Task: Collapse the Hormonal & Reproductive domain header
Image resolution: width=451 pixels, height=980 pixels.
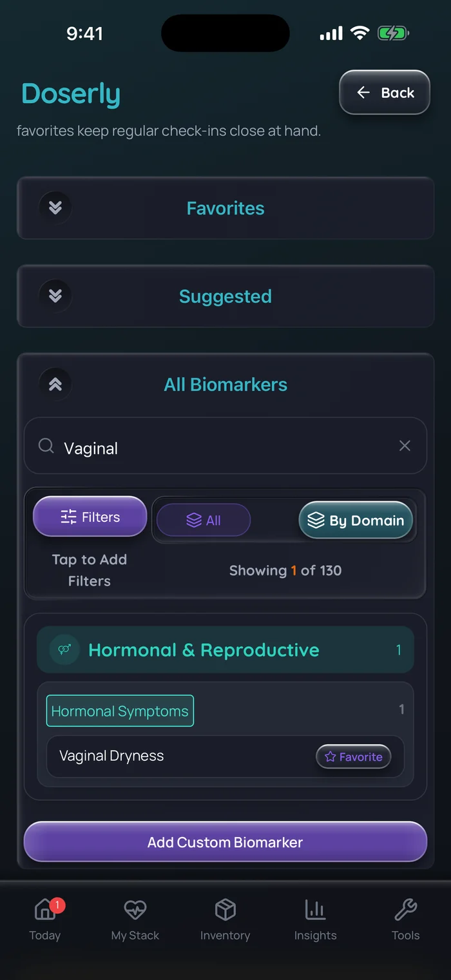Action: (225, 649)
